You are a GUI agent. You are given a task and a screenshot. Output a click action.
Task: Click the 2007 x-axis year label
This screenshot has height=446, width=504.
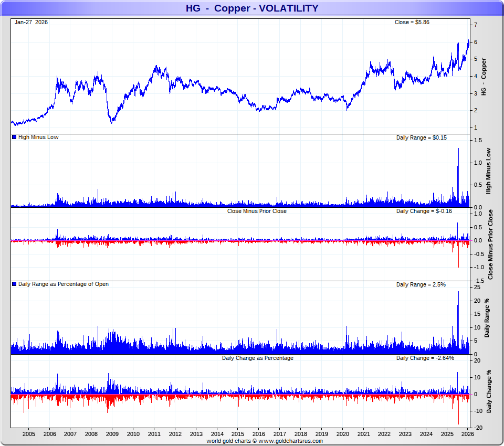tap(70, 434)
